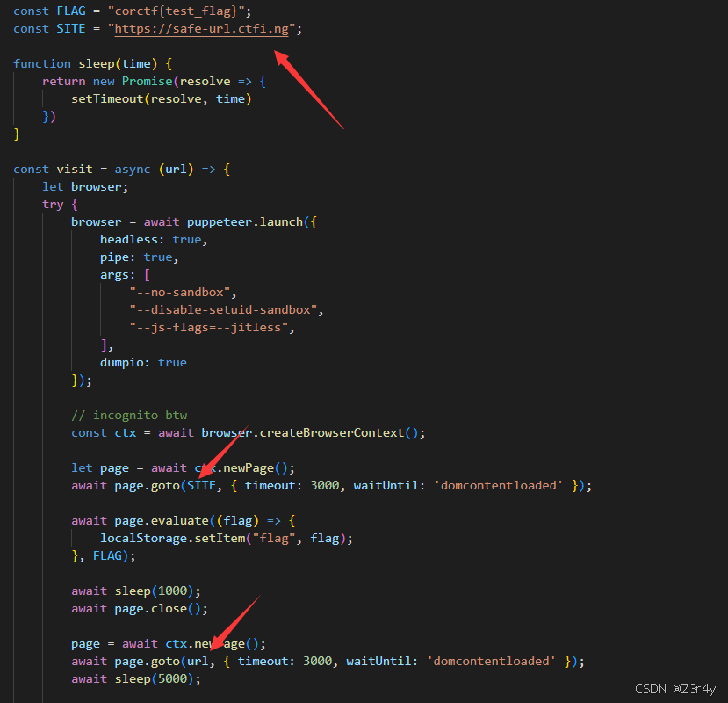Click the "timeout: 3000" option in goto(SITE)
Screen dimensions: 728x703
click(292, 486)
